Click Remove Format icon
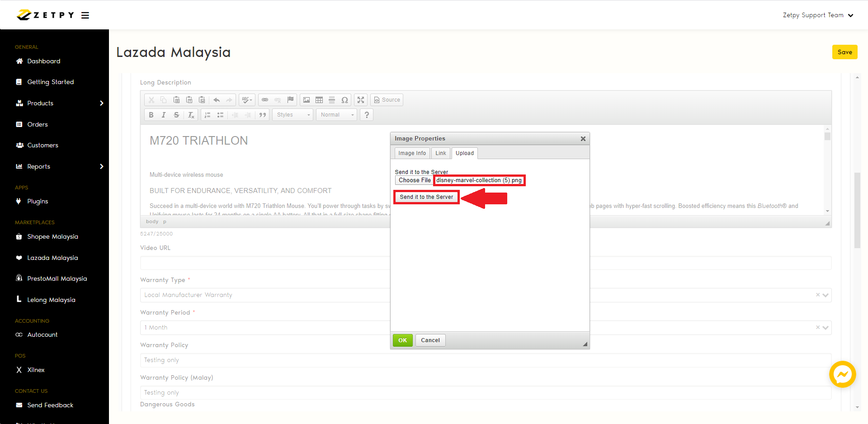Image resolution: width=868 pixels, height=424 pixels. click(x=191, y=115)
